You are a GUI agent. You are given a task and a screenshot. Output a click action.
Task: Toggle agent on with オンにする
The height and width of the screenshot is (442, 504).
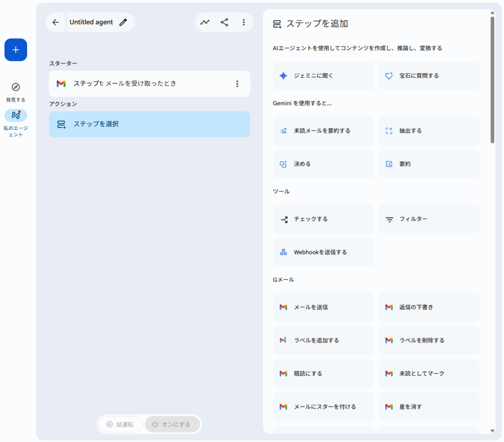point(172,424)
